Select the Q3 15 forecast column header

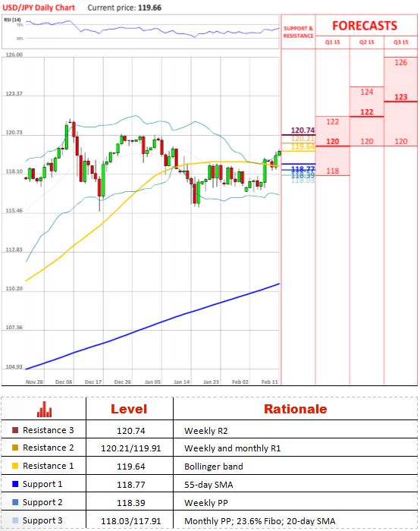401,42
